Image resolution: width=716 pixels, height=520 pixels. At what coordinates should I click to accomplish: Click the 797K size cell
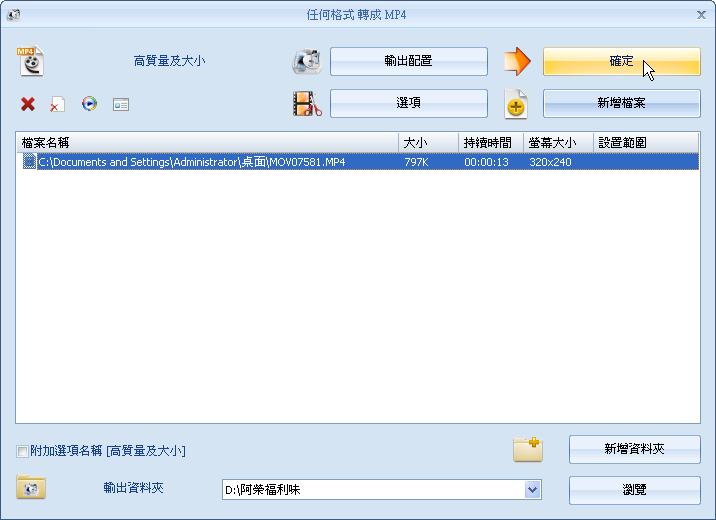click(416, 162)
